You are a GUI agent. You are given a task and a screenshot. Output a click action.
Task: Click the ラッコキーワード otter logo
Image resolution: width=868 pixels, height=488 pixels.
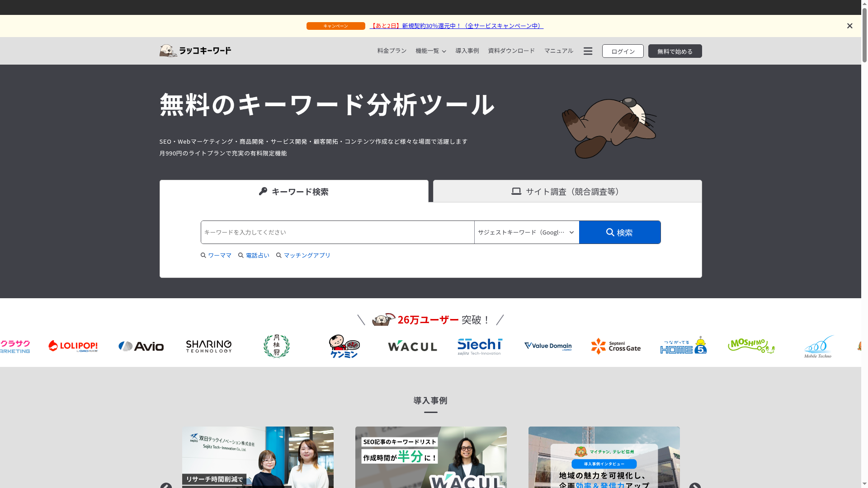195,51
